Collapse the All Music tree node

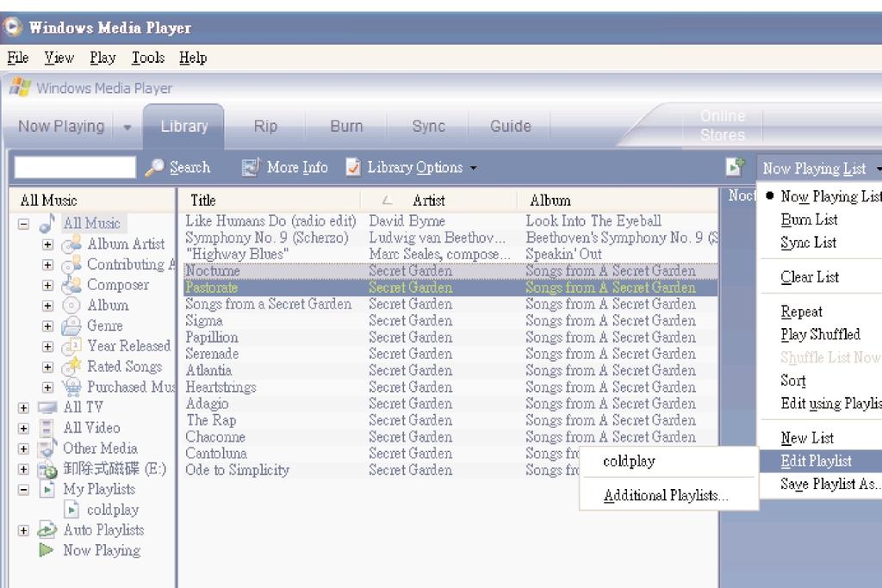(x=23, y=224)
